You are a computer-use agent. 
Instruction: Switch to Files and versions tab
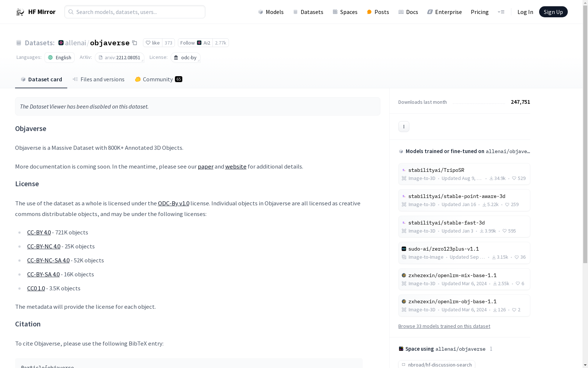(98, 79)
